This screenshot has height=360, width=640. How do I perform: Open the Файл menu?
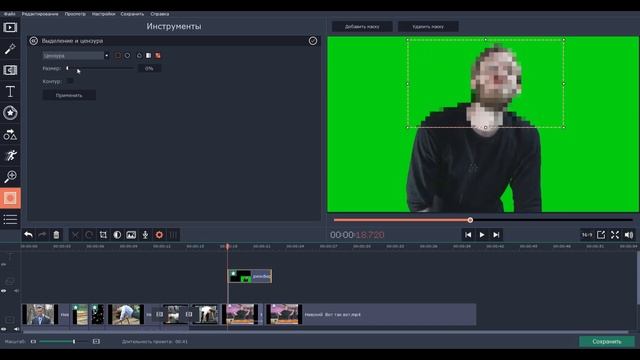9,14
